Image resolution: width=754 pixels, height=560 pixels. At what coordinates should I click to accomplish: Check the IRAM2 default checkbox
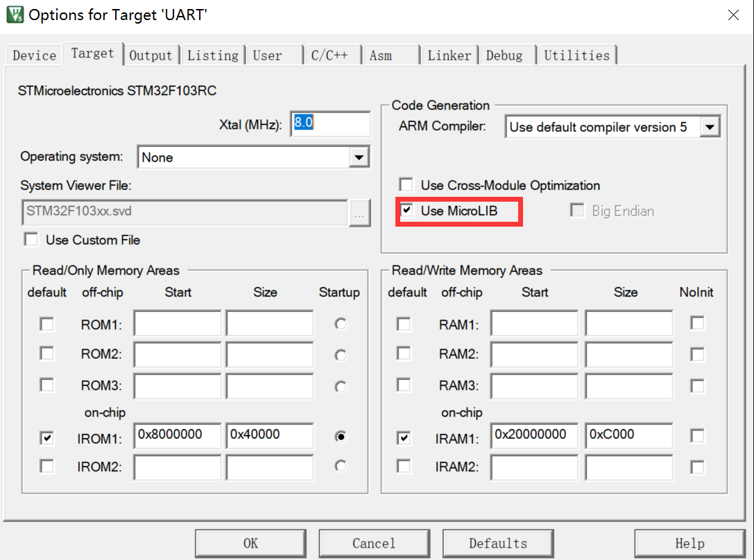pos(404,466)
